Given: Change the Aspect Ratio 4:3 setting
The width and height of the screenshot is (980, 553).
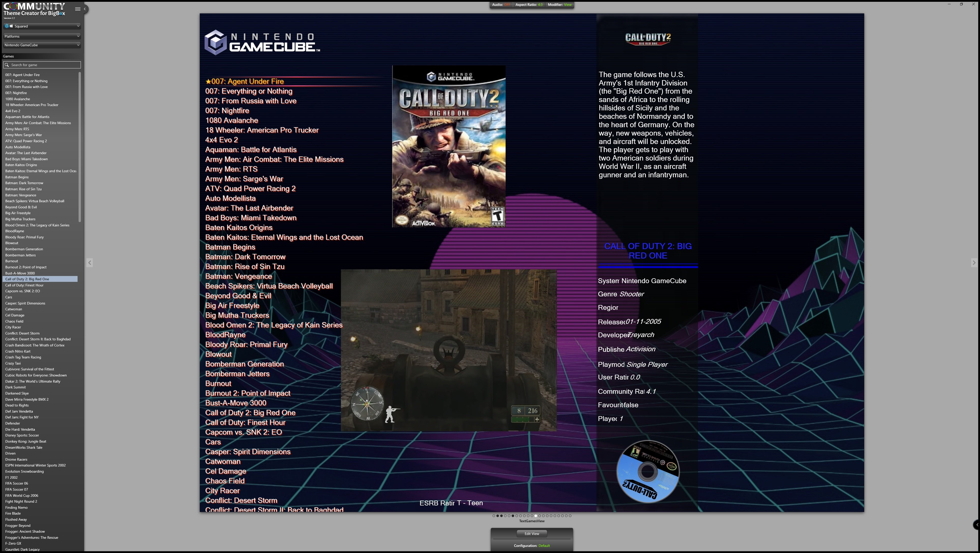Looking at the screenshot, I should pos(529,5).
